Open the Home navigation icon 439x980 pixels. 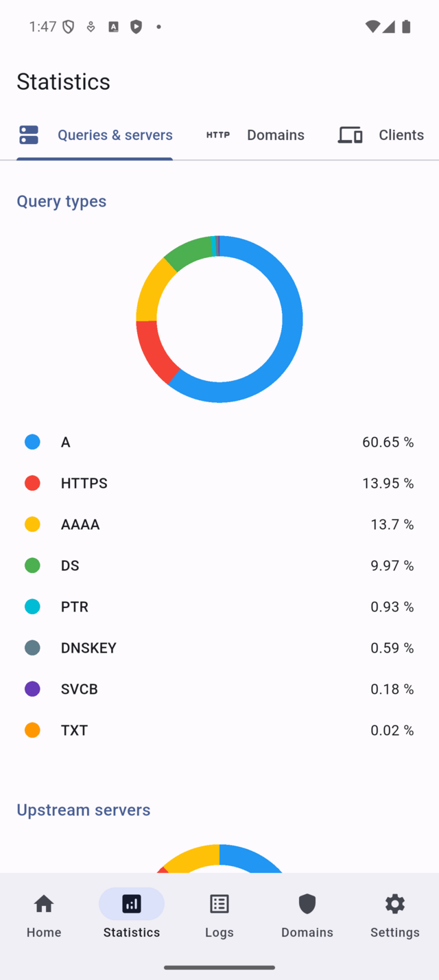pyautogui.click(x=44, y=904)
